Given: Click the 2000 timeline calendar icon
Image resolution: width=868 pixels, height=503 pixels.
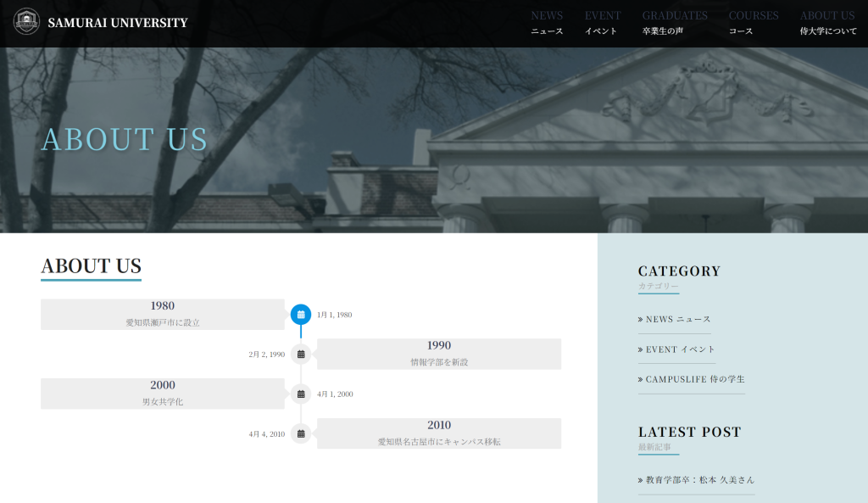Looking at the screenshot, I should tap(301, 394).
